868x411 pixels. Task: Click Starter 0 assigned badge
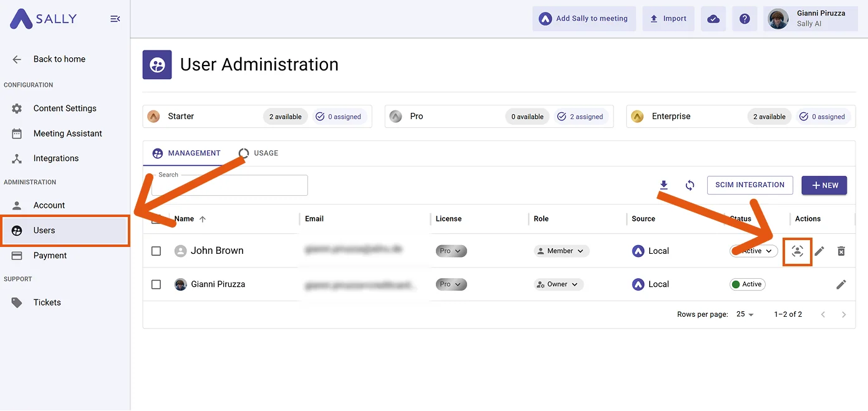tap(339, 117)
